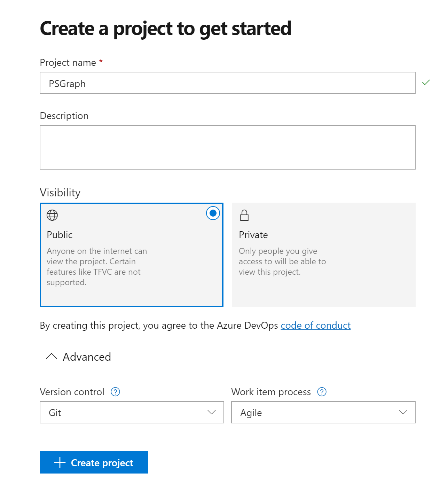Click the plus icon on Create project

60,462
